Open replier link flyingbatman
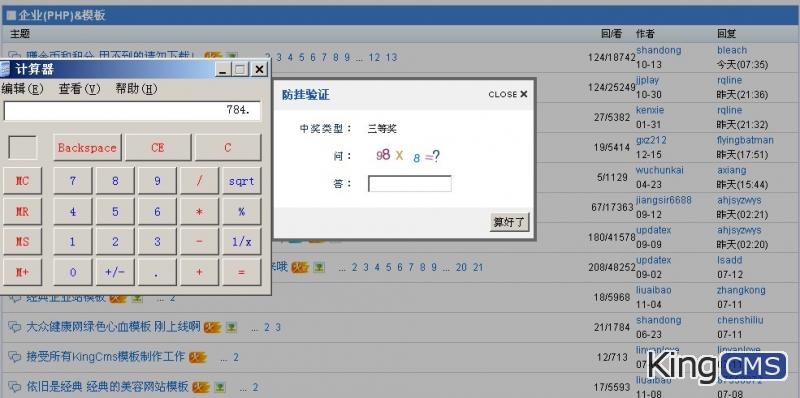The height and width of the screenshot is (398, 800). (745, 140)
